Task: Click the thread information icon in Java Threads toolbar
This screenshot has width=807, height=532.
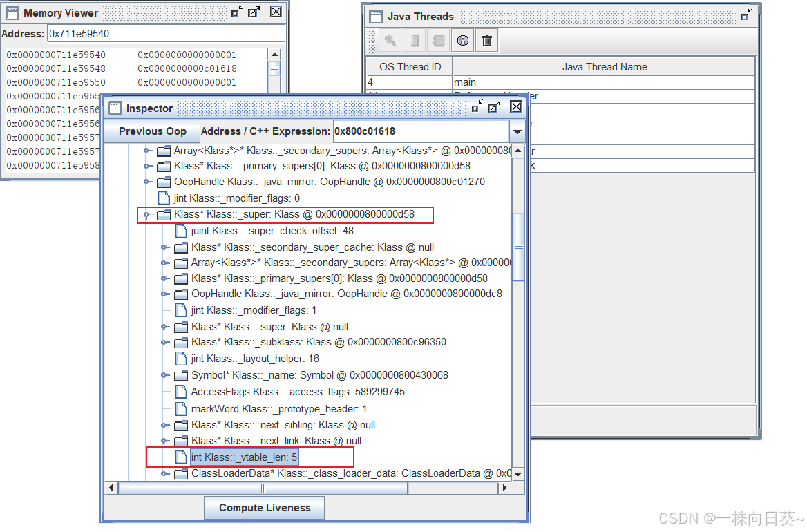Action: click(x=463, y=40)
